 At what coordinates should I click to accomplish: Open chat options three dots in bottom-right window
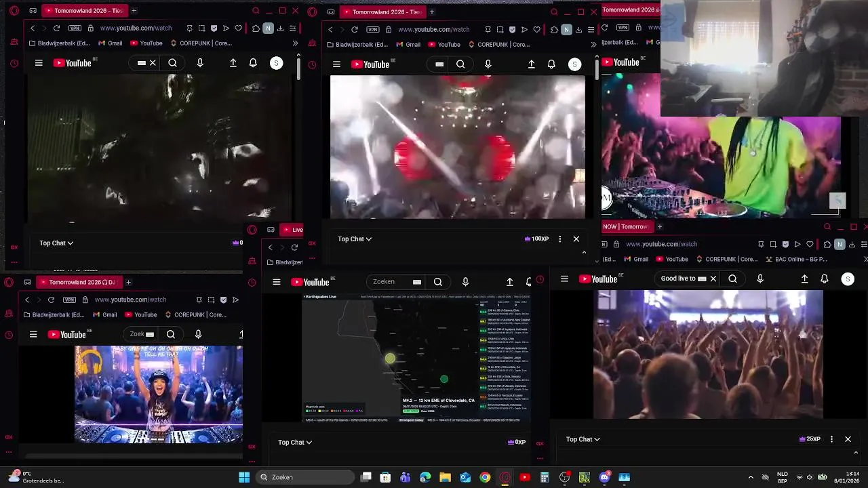[831, 439]
